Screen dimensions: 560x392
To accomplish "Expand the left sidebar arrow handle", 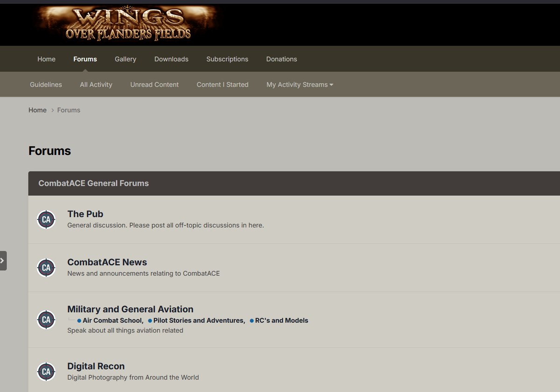I will pos(3,261).
